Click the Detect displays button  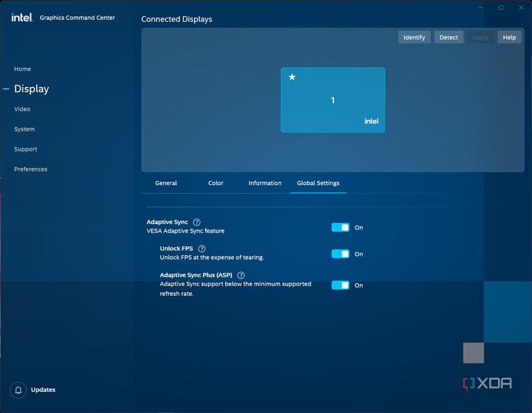click(x=448, y=37)
